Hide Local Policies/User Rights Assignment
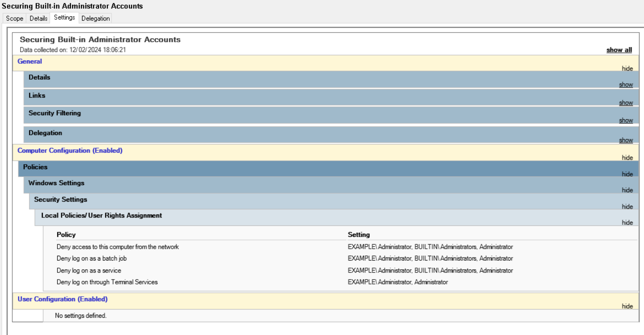The image size is (644, 335). click(x=627, y=223)
